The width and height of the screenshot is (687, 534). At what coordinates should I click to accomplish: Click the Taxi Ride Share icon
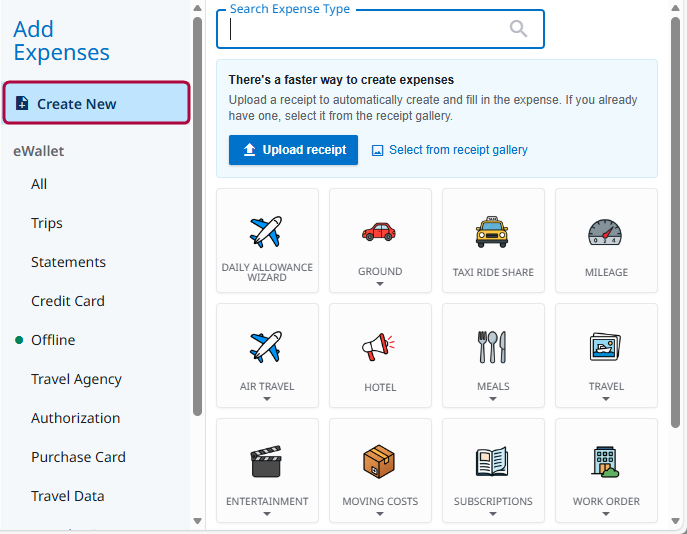point(492,232)
